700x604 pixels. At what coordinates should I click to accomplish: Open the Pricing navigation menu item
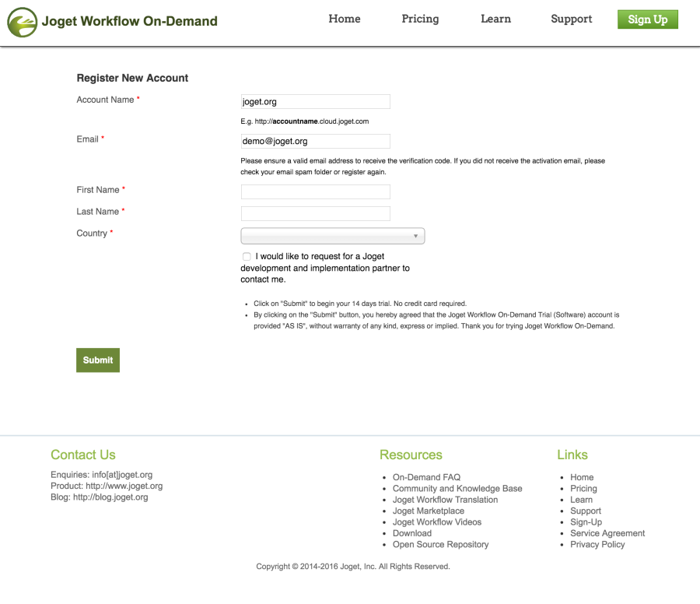(x=420, y=19)
